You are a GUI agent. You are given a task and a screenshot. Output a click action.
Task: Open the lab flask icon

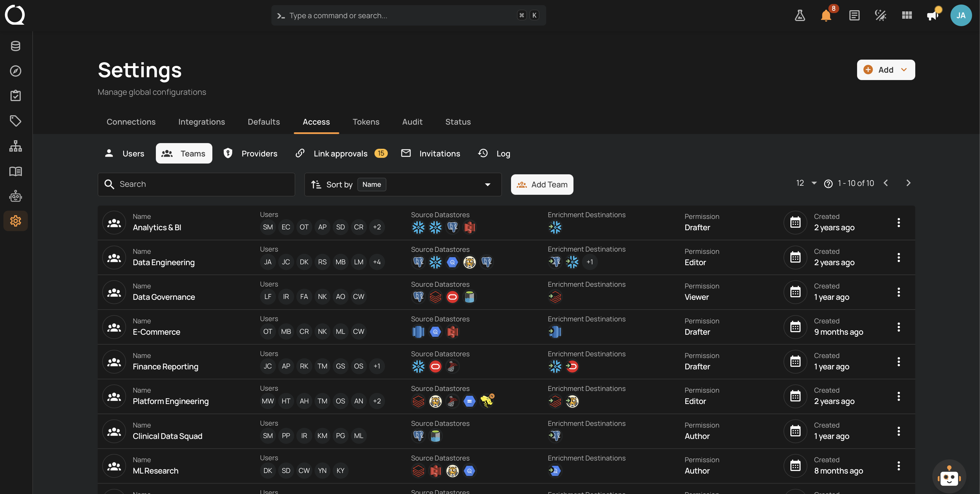(x=800, y=16)
